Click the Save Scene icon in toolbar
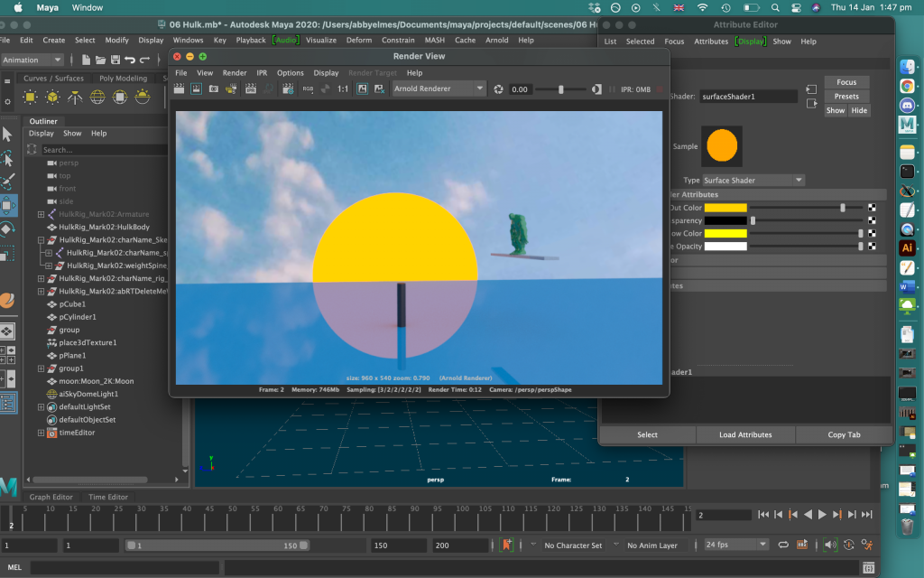 (115, 61)
